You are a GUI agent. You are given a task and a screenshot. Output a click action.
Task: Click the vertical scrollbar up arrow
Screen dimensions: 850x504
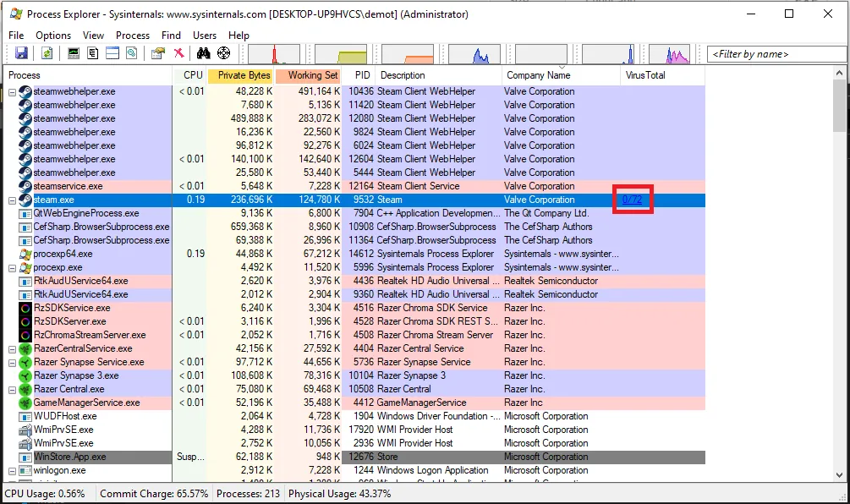839,73
